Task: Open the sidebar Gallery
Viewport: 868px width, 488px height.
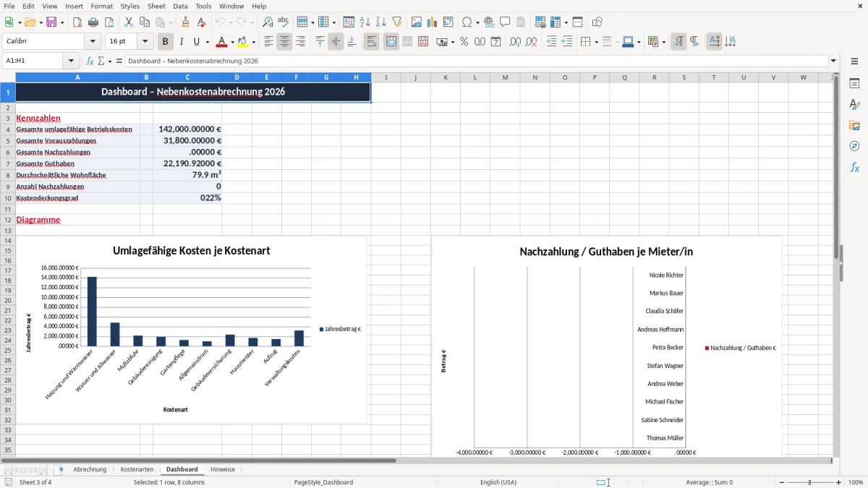Action: [x=854, y=125]
